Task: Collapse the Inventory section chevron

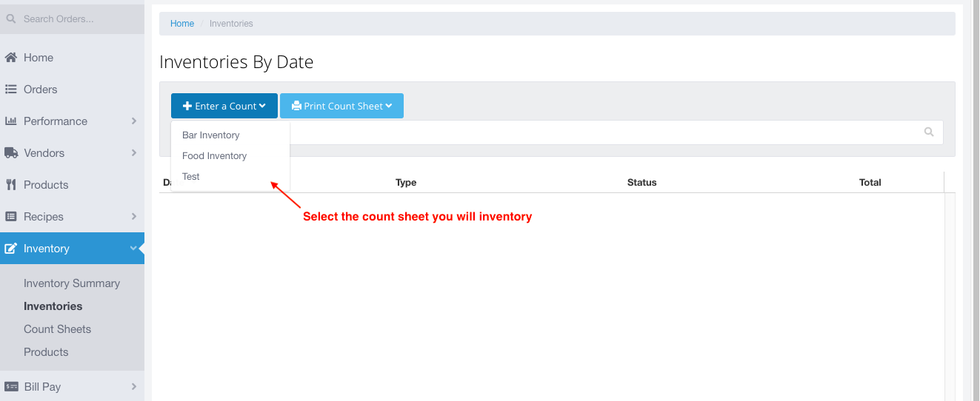Action: click(133, 249)
